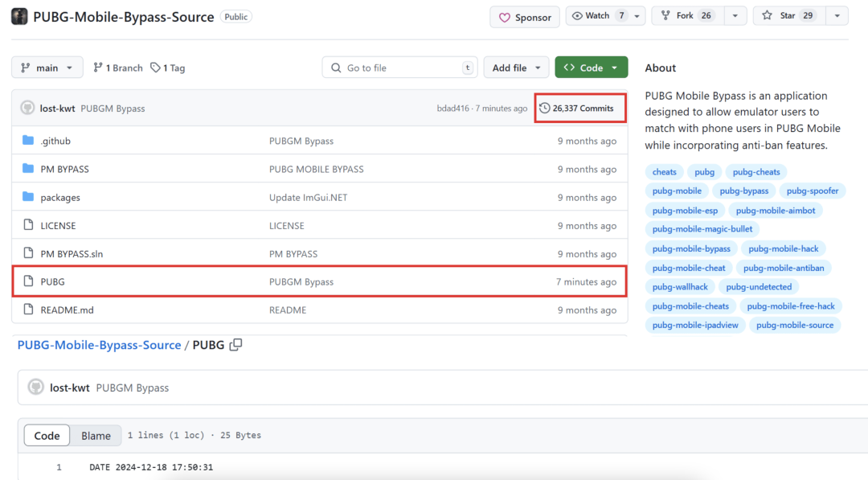The height and width of the screenshot is (480, 868).
Task: Open the green Code dropdown button
Action: click(592, 68)
